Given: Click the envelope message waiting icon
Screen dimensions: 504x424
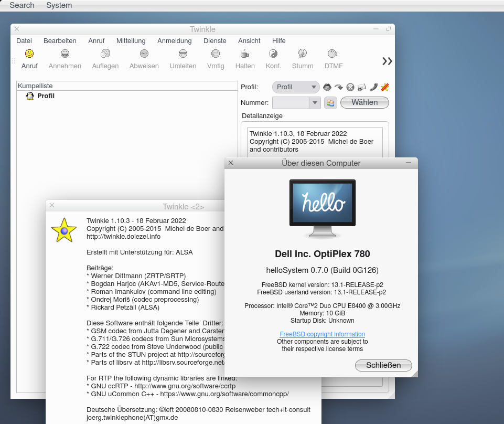Looking at the screenshot, I should coord(361,87).
